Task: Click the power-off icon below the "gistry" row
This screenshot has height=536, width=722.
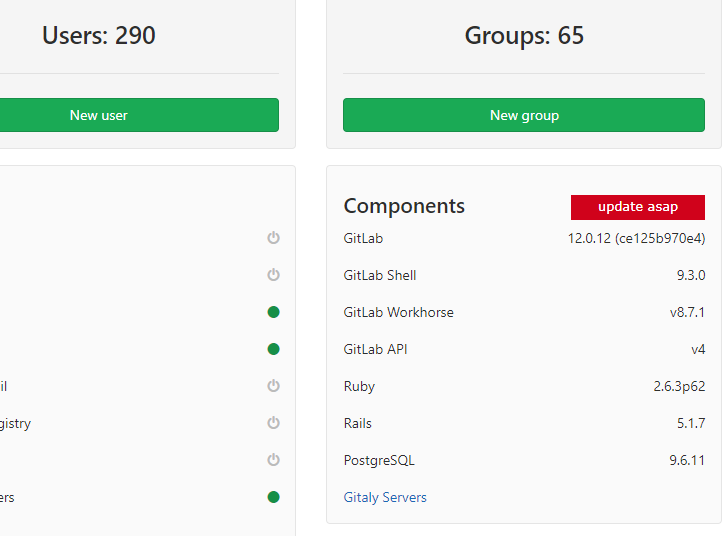Action: point(273,460)
